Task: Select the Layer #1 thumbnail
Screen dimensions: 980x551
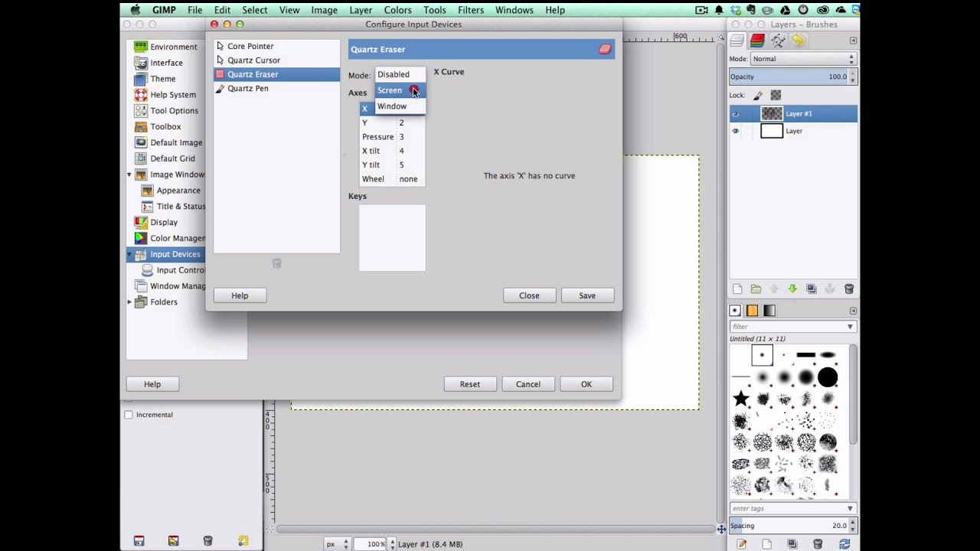Action: pyautogui.click(x=772, y=114)
